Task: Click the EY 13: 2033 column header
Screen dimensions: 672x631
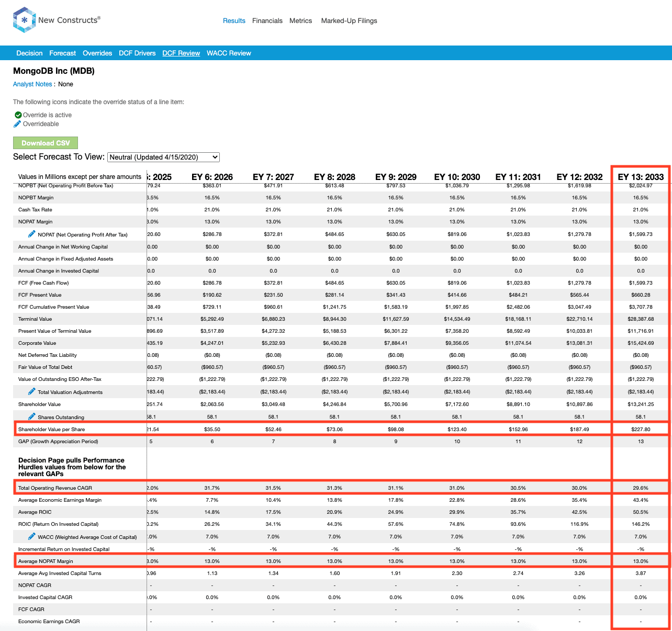Action: point(641,177)
